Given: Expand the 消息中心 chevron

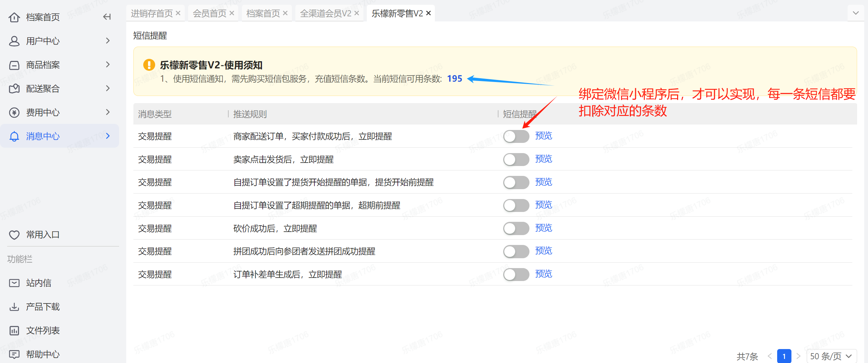Looking at the screenshot, I should [108, 136].
